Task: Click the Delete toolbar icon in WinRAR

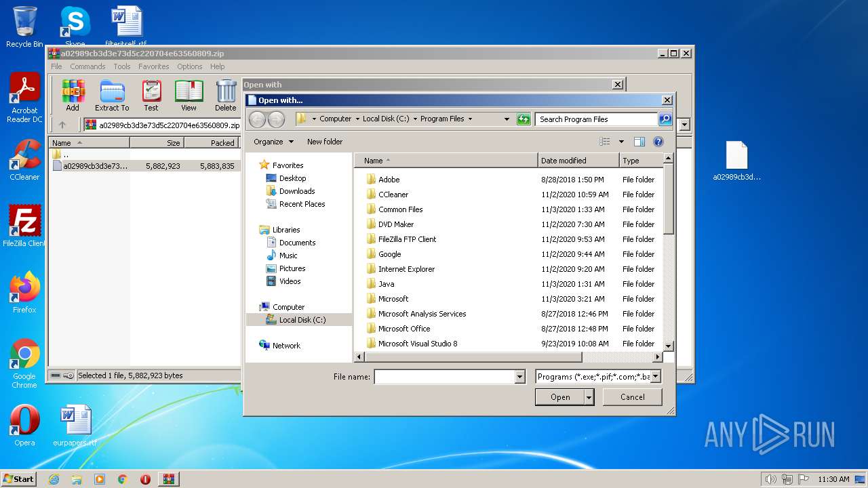Action: tap(226, 96)
